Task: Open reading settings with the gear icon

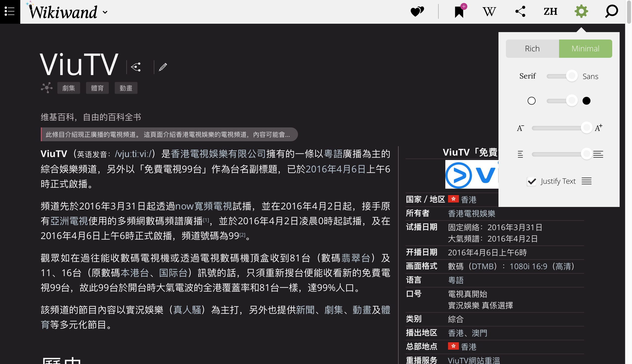Action: point(581,11)
